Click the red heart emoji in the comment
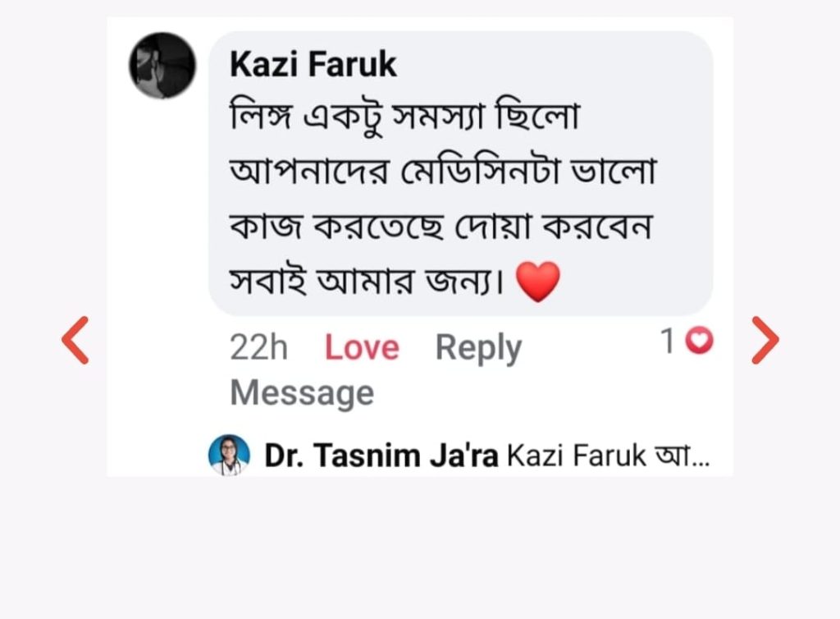840x619 pixels. click(538, 282)
